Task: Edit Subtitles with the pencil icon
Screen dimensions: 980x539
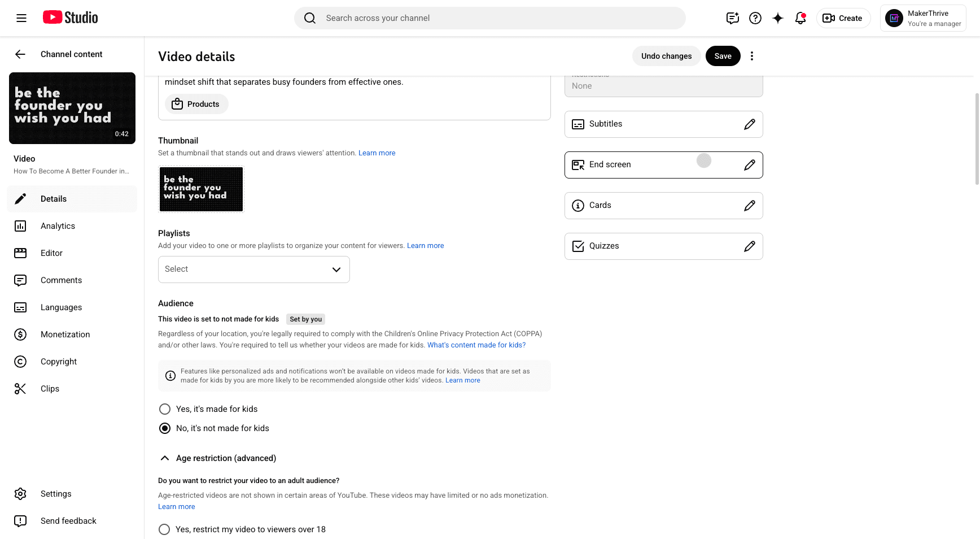Action: coord(750,124)
